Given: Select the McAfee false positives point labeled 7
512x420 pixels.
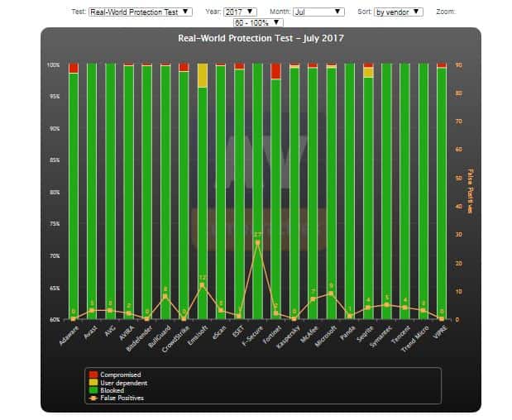Looking at the screenshot, I should [313, 299].
